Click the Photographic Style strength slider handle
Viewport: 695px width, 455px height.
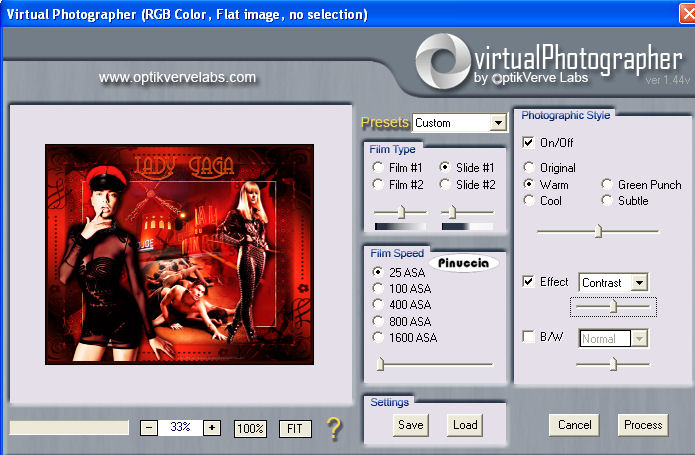(598, 231)
